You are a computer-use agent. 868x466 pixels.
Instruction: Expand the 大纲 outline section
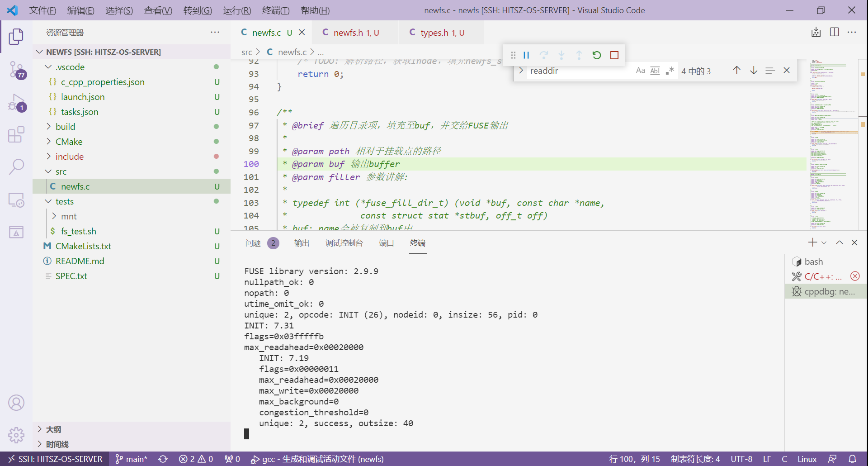tap(53, 429)
